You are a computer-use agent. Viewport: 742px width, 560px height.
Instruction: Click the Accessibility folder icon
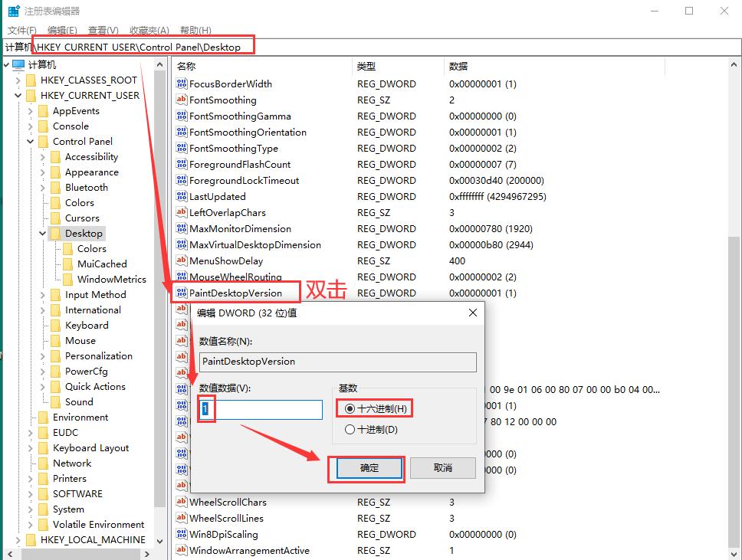tap(55, 157)
